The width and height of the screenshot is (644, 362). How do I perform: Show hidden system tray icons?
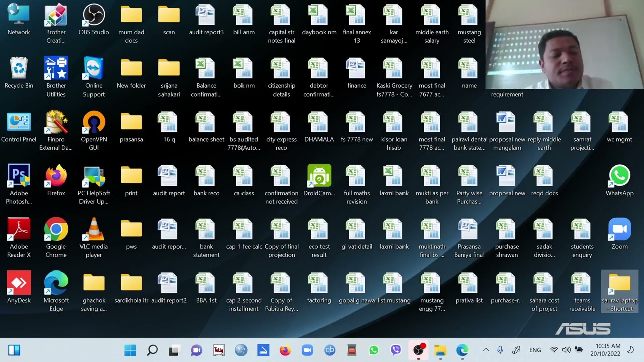coord(486,350)
